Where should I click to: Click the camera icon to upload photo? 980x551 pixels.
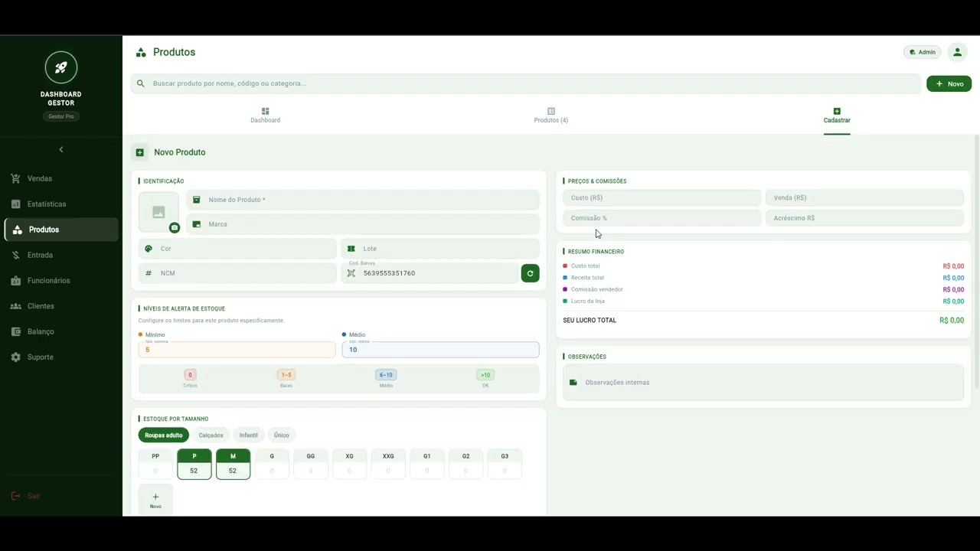pyautogui.click(x=175, y=227)
